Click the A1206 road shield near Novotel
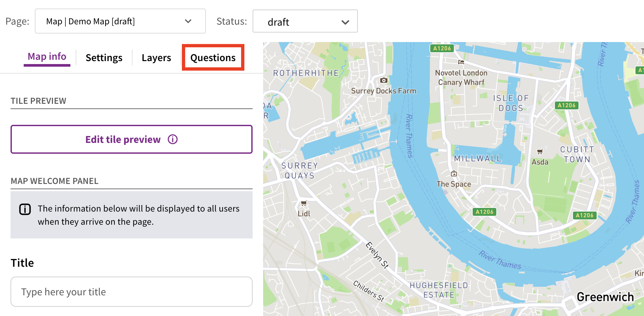Screen dimensions: 644x316 tap(442, 48)
